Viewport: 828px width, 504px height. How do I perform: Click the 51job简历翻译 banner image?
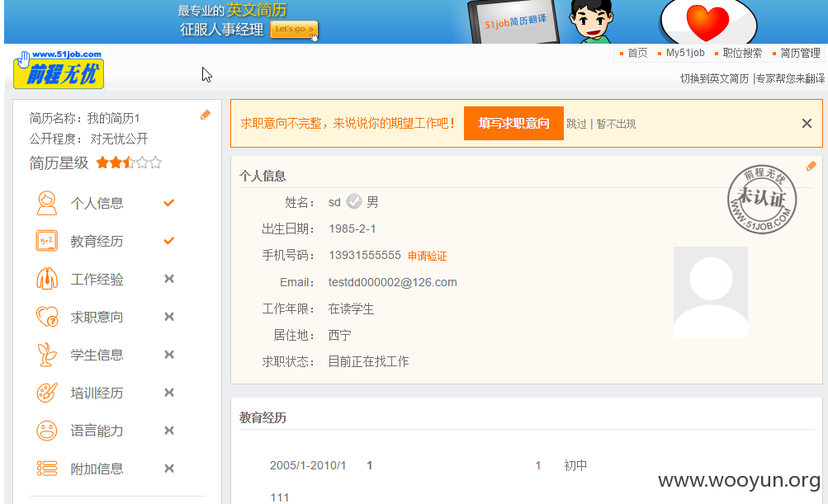pos(513,21)
